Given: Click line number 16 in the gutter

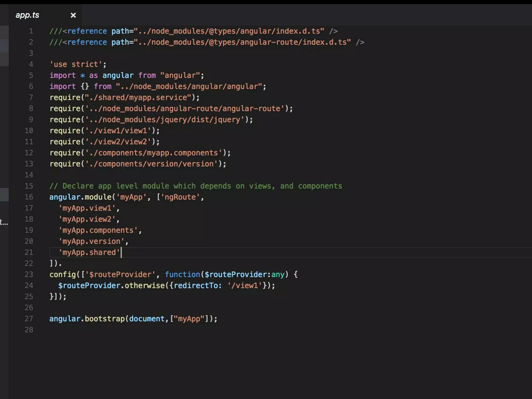Looking at the screenshot, I should (29, 197).
